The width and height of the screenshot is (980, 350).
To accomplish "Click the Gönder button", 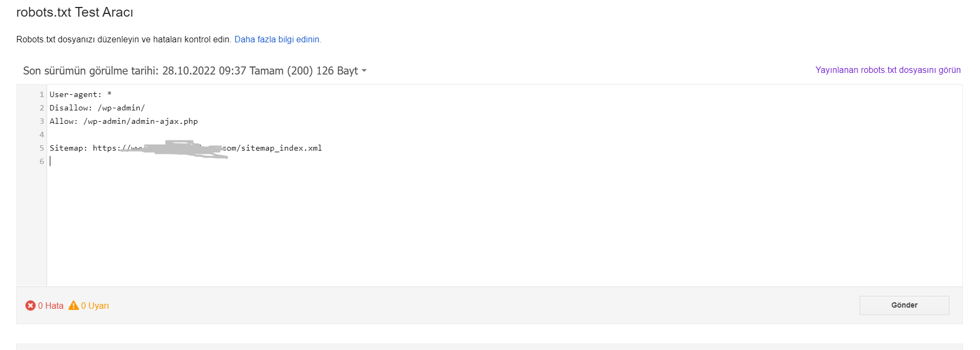I will pyautogui.click(x=904, y=305).
